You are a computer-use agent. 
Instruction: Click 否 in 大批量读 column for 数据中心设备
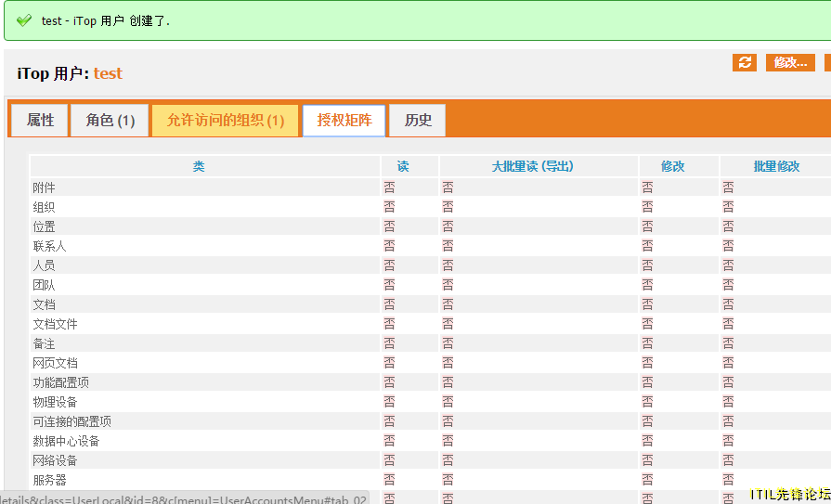(448, 440)
